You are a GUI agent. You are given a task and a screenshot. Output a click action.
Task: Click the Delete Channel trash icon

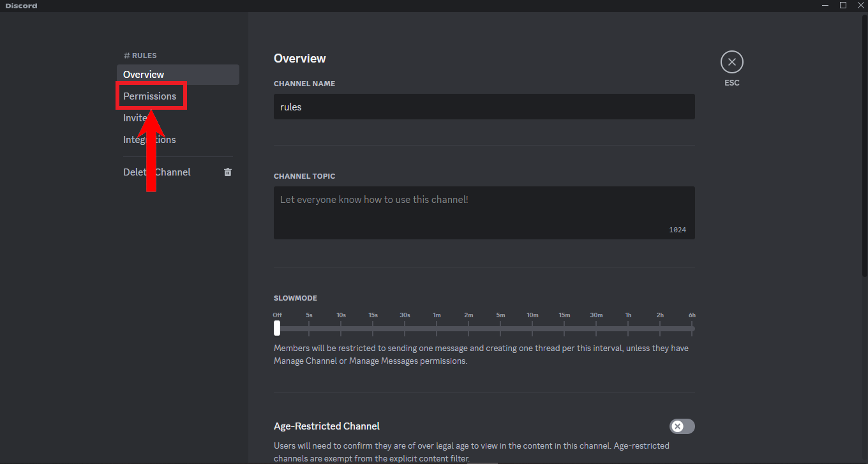228,172
